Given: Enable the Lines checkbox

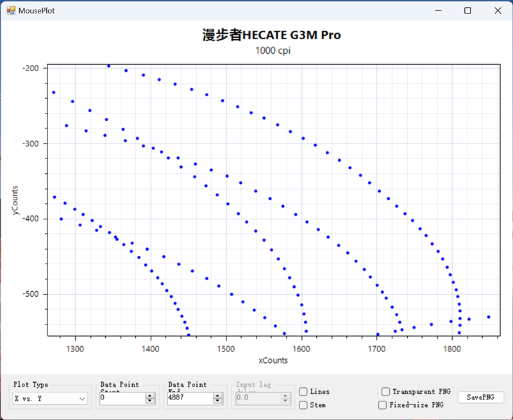Looking at the screenshot, I should pyautogui.click(x=303, y=392).
